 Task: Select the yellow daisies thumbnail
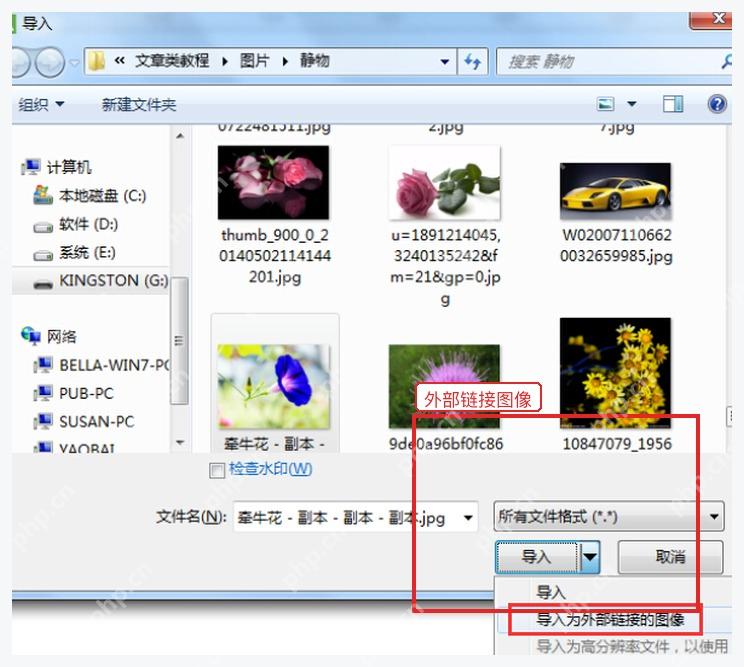[615, 373]
